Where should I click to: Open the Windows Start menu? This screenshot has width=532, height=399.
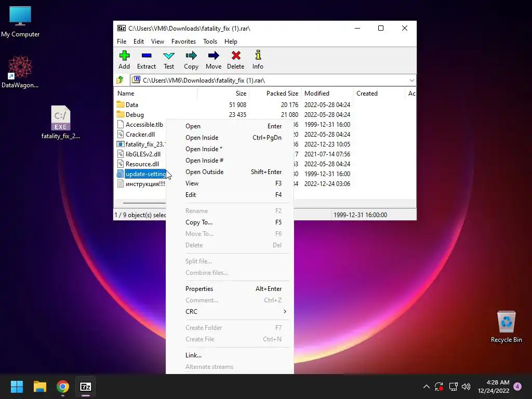17,387
